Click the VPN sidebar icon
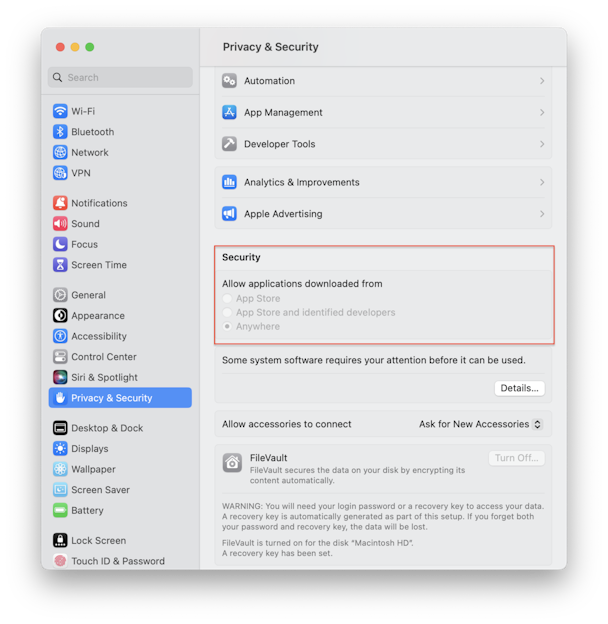Image resolution: width=608 pixels, height=624 pixels. (x=60, y=173)
